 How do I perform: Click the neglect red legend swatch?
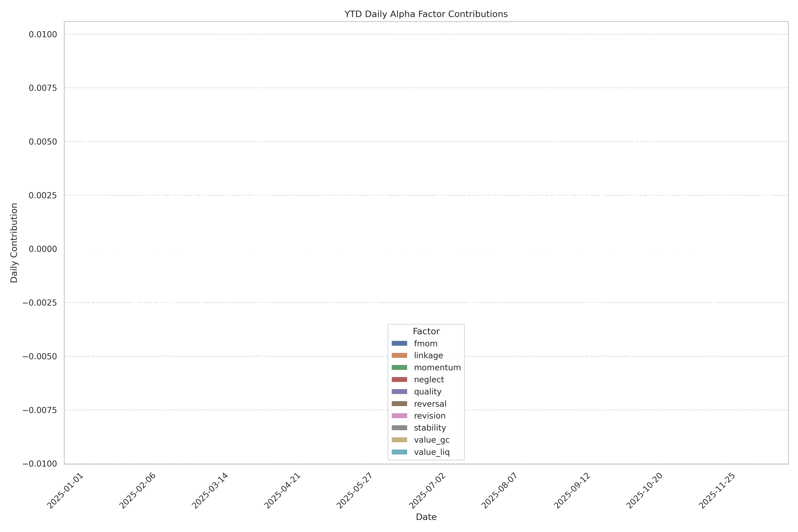point(399,380)
